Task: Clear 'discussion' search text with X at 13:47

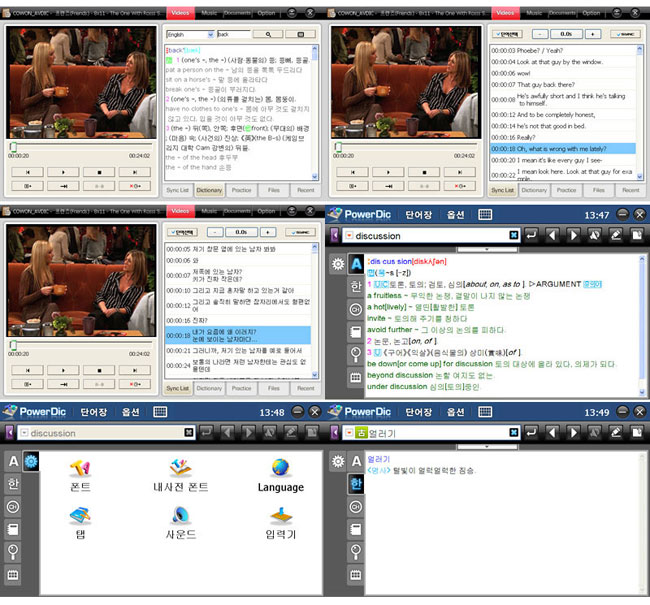Action: tap(513, 235)
